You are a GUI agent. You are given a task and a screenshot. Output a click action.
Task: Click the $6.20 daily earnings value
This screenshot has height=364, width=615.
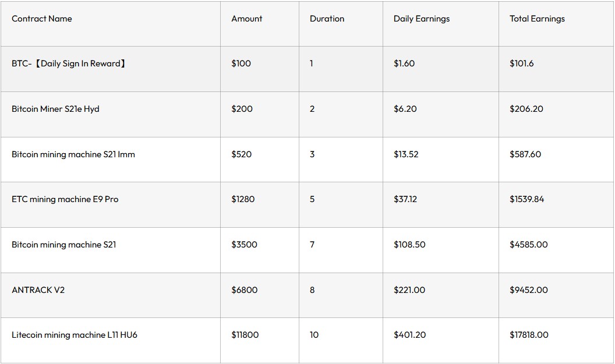pyautogui.click(x=405, y=109)
